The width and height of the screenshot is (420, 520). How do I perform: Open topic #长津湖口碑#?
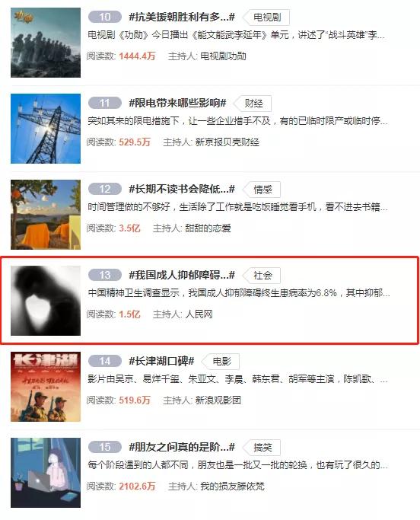pyautogui.click(x=161, y=361)
